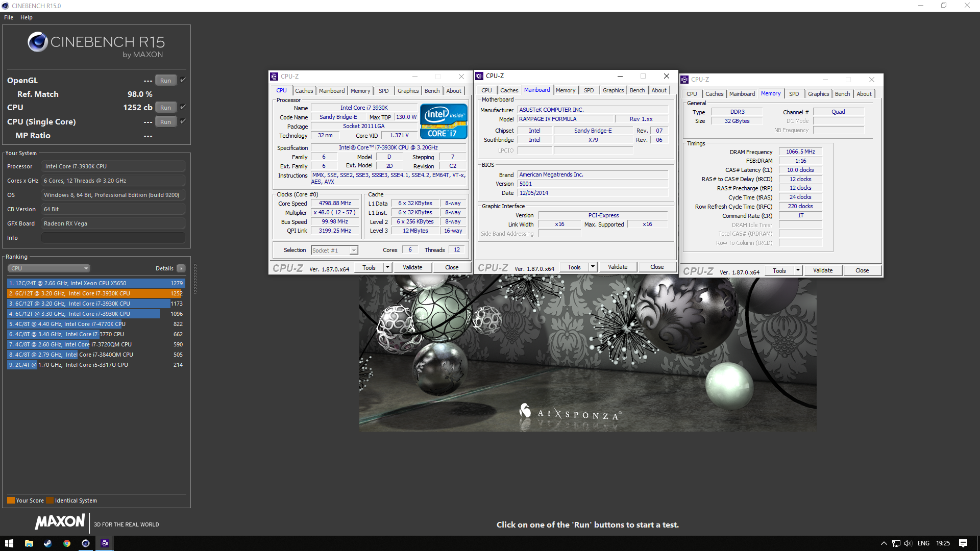This screenshot has width=980, height=551.
Task: Click the Mainboard CPU-Z window title icon
Action: pos(479,76)
